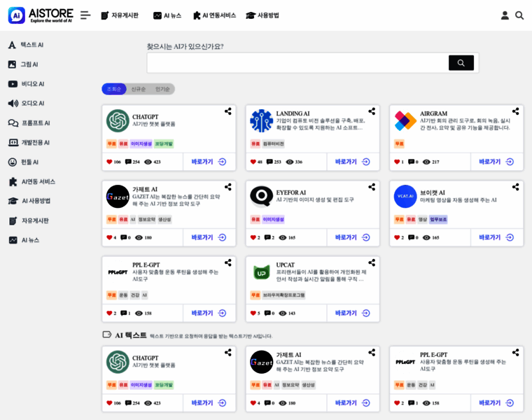The image size is (532, 420).
Task: Click the LANDING AI logo thumbnail
Action: [x=262, y=120]
